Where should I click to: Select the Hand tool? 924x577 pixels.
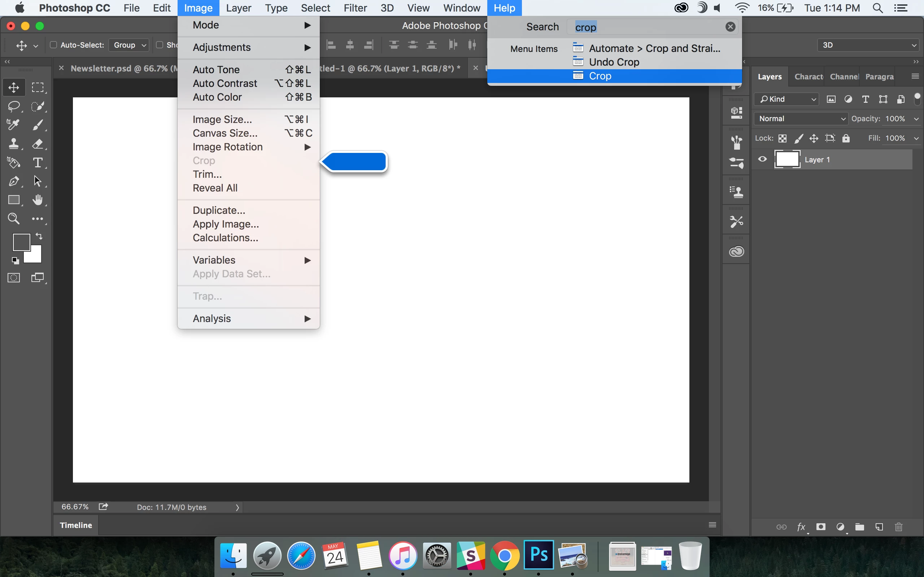click(x=38, y=200)
